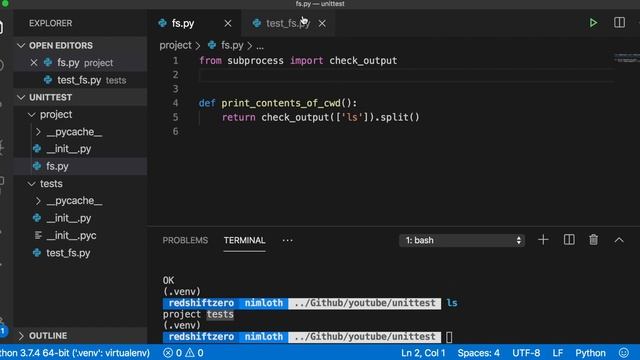Image resolution: width=640 pixels, height=360 pixels.
Task: Run the Python file with the green play icon
Action: pos(593,23)
